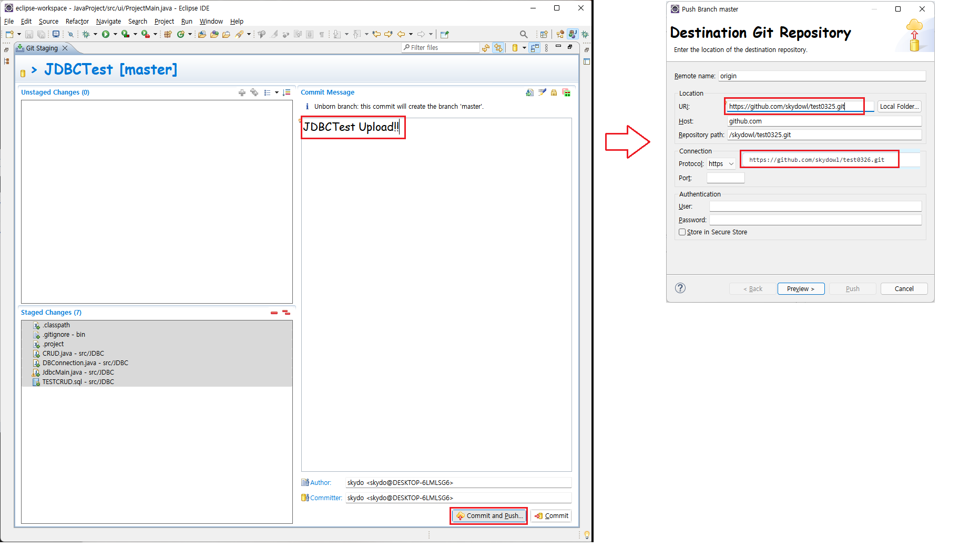This screenshot has height=559, width=980.
Task: Run the program with the green Run icon
Action: [106, 34]
